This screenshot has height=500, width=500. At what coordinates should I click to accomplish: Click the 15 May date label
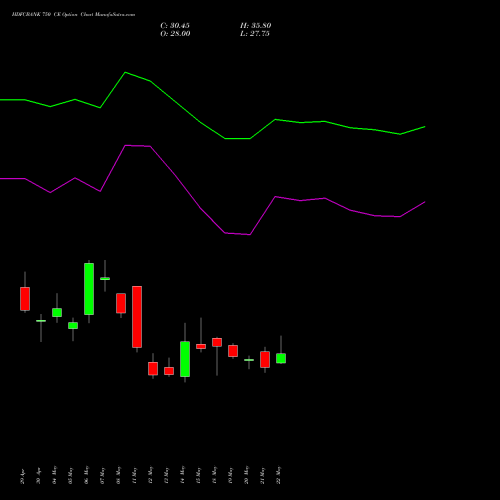pyautogui.click(x=198, y=475)
